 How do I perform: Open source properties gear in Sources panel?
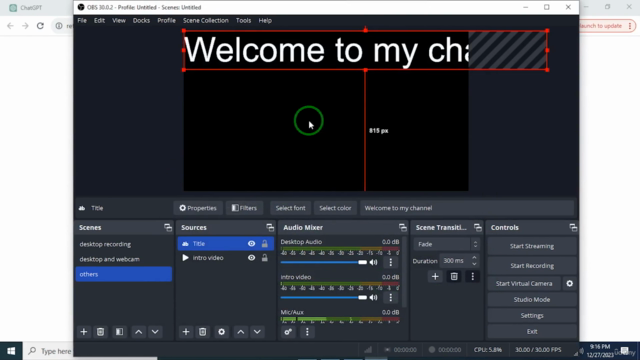click(221, 332)
